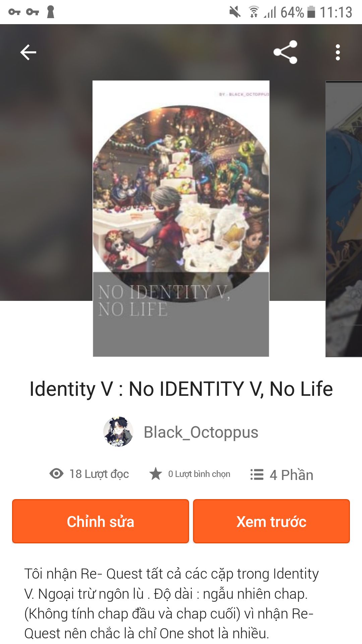Tap the 18 Lượt đọc label
Screen dimensions: 362x644
coord(99,474)
